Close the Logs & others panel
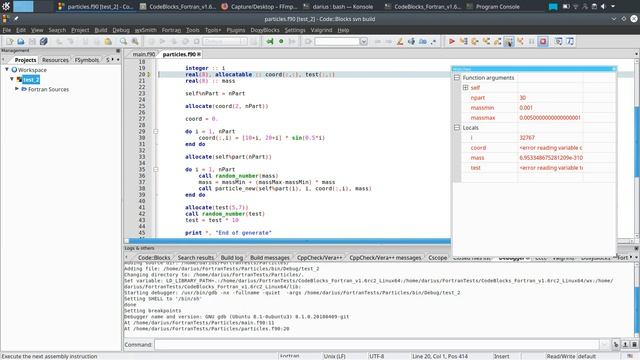This screenshot has height=360, width=640. 636,248
